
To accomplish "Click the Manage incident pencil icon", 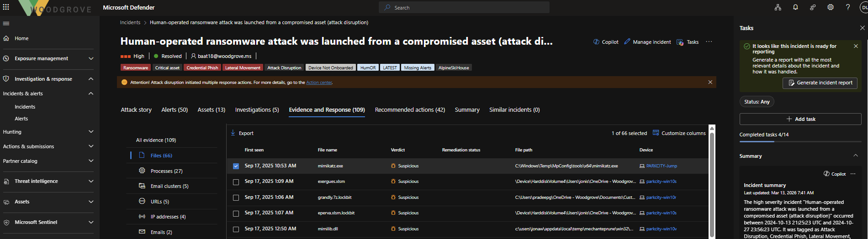I will (x=627, y=42).
